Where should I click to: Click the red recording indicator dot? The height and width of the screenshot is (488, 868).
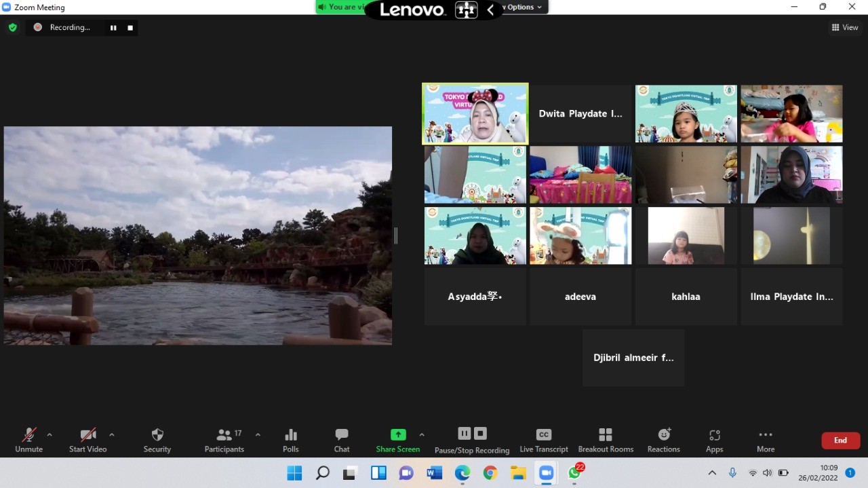click(x=38, y=27)
